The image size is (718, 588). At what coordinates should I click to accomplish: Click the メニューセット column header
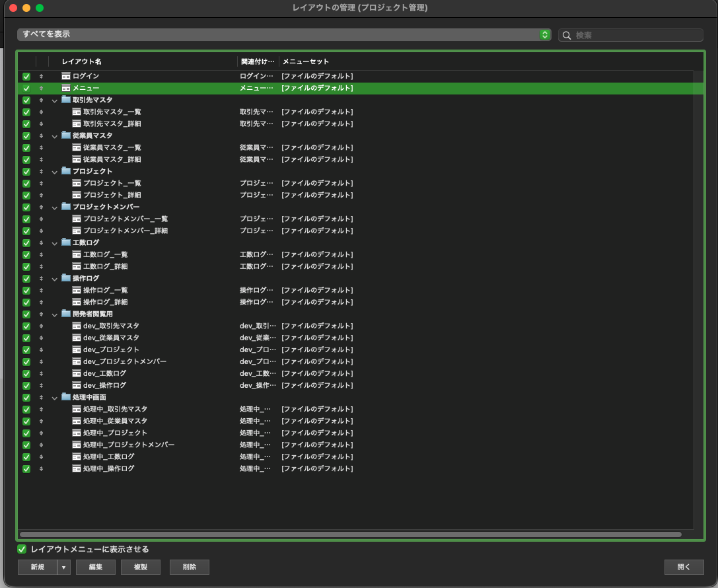[x=306, y=61]
